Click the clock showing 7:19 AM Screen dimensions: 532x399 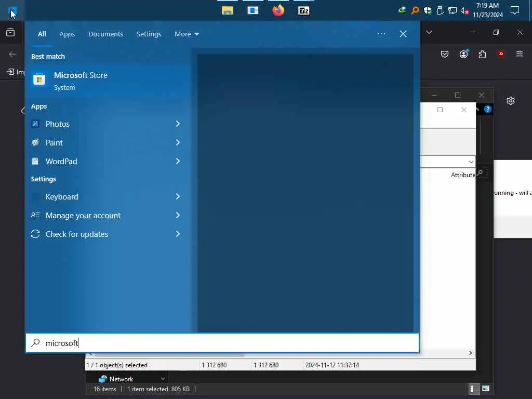click(487, 10)
